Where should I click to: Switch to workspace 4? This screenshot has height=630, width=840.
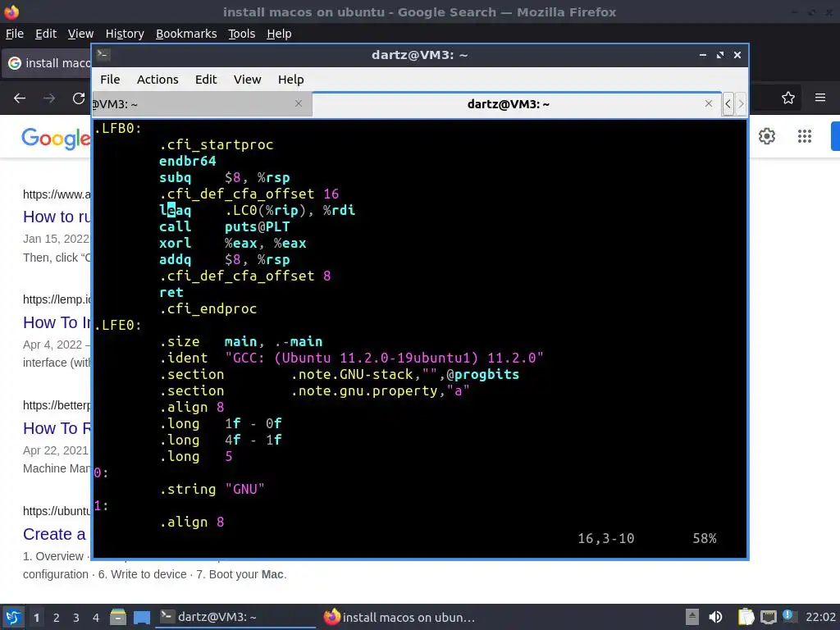(x=96, y=618)
